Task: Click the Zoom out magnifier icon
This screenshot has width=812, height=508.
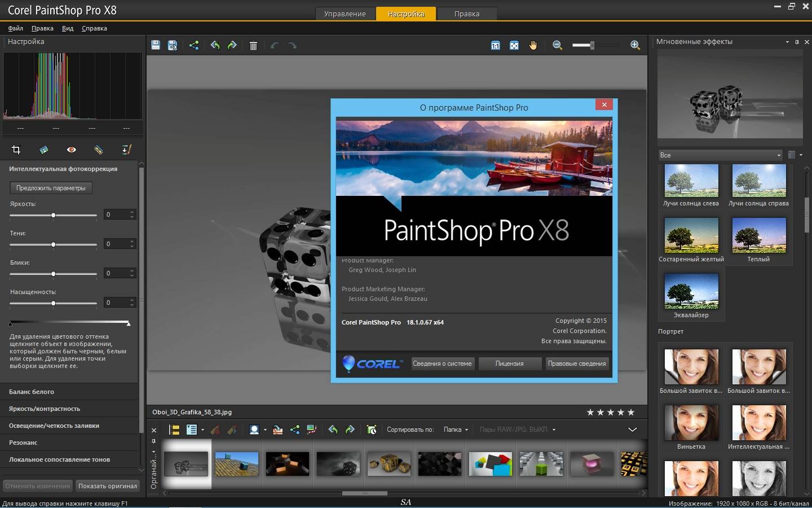Action: [x=558, y=45]
